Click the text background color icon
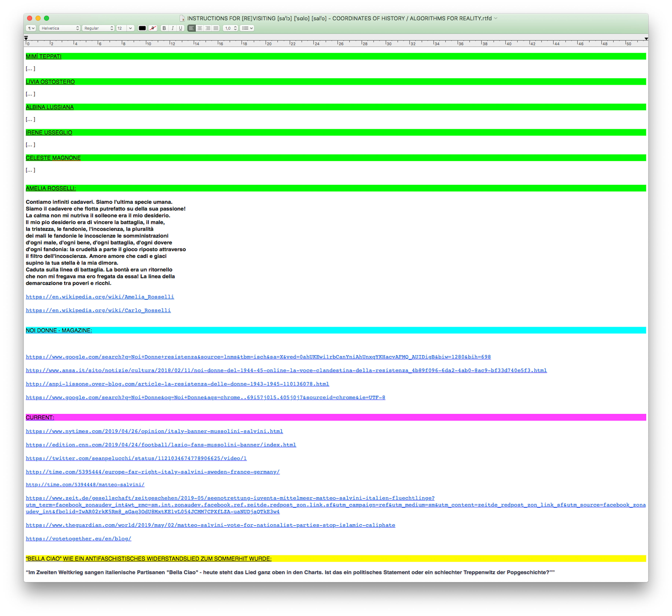Screen dimensions: 672x616 point(153,28)
